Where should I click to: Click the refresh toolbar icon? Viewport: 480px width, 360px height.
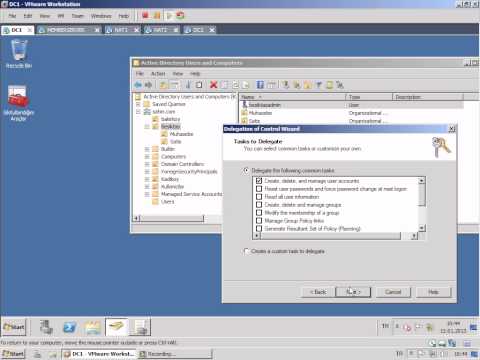point(235,85)
